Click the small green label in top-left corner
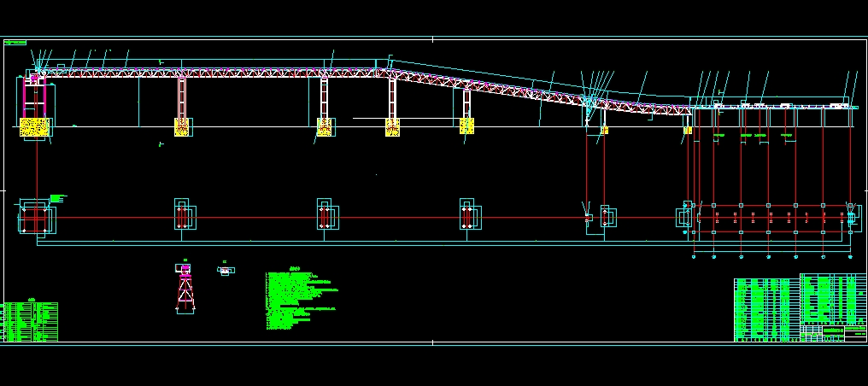868x386 pixels. 15,41
